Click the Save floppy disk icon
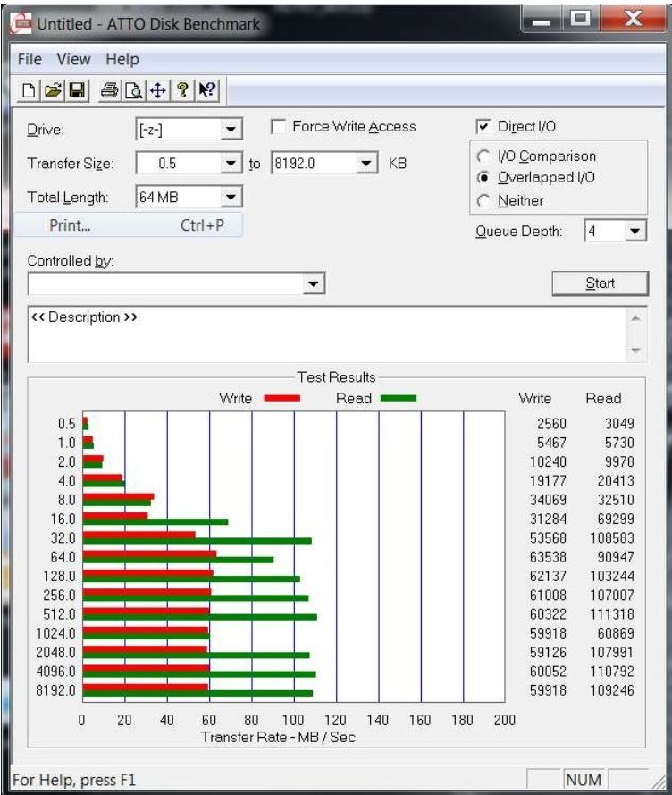This screenshot has width=672, height=795. coord(77,90)
